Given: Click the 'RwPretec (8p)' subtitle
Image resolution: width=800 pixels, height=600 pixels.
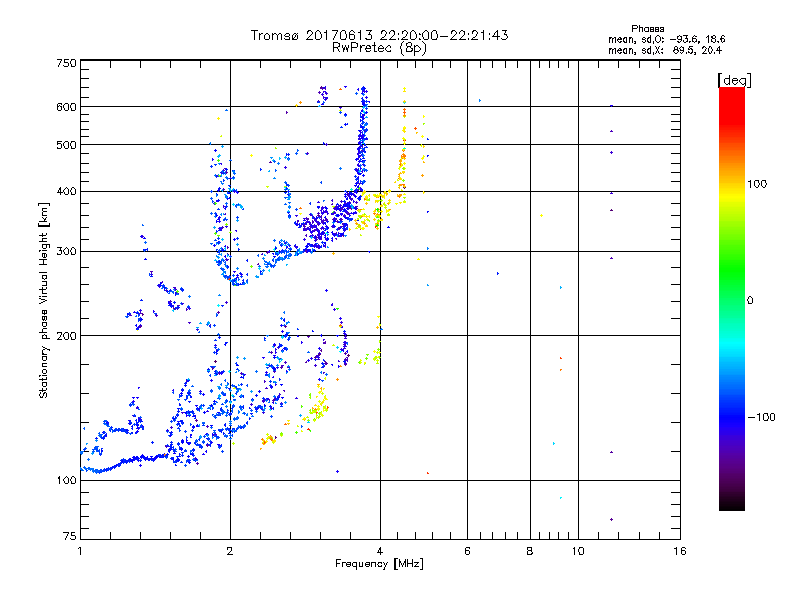Looking at the screenshot, I should tap(379, 48).
